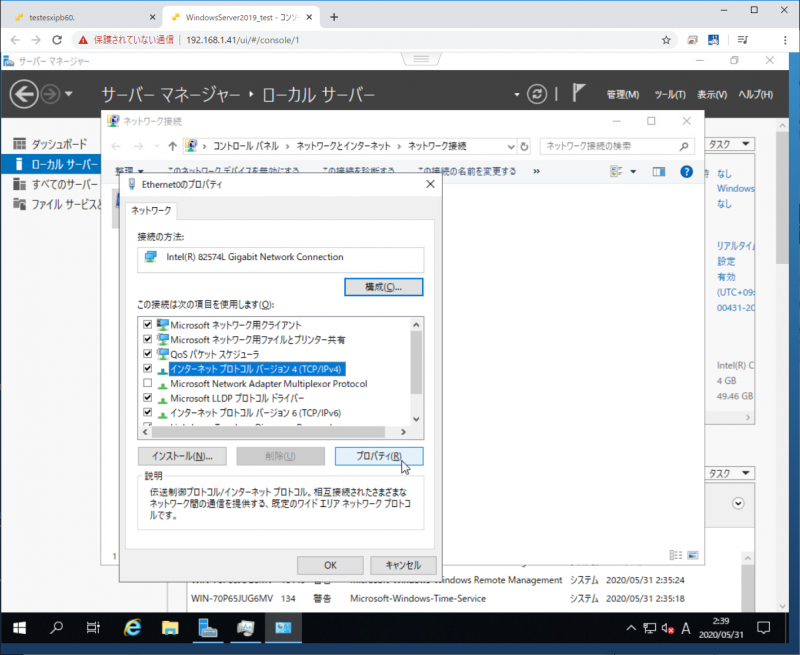This screenshot has width=800, height=655.
Task: Close Ethernet0のプロパティ dialog
Action: point(430,184)
